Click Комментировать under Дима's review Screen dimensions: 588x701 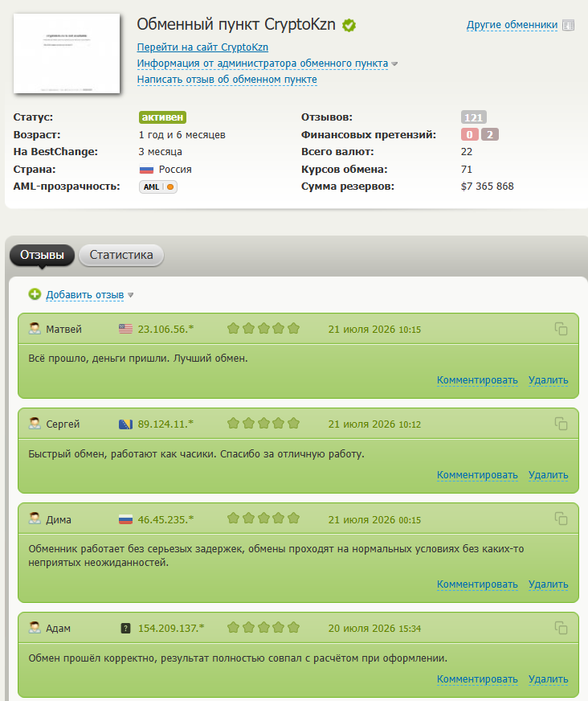coord(477,584)
